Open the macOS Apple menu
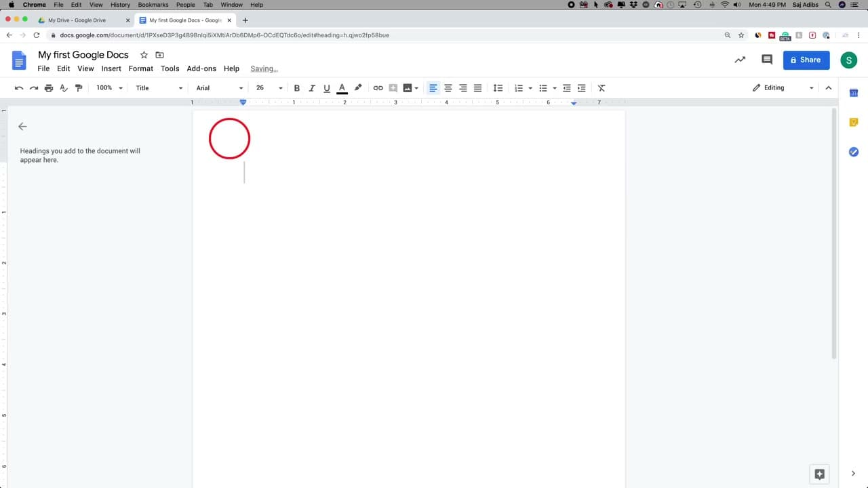The width and height of the screenshot is (868, 488). [x=11, y=5]
